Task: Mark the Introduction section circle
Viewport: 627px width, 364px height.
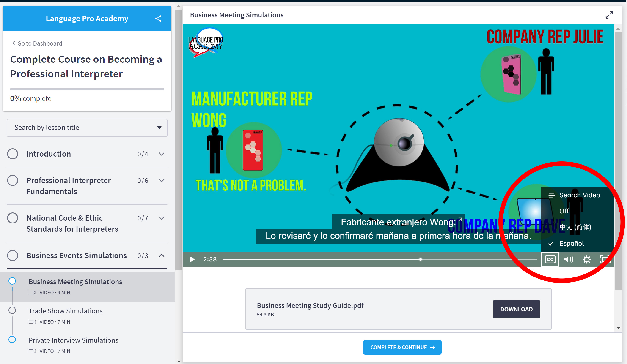Action: pyautogui.click(x=12, y=154)
